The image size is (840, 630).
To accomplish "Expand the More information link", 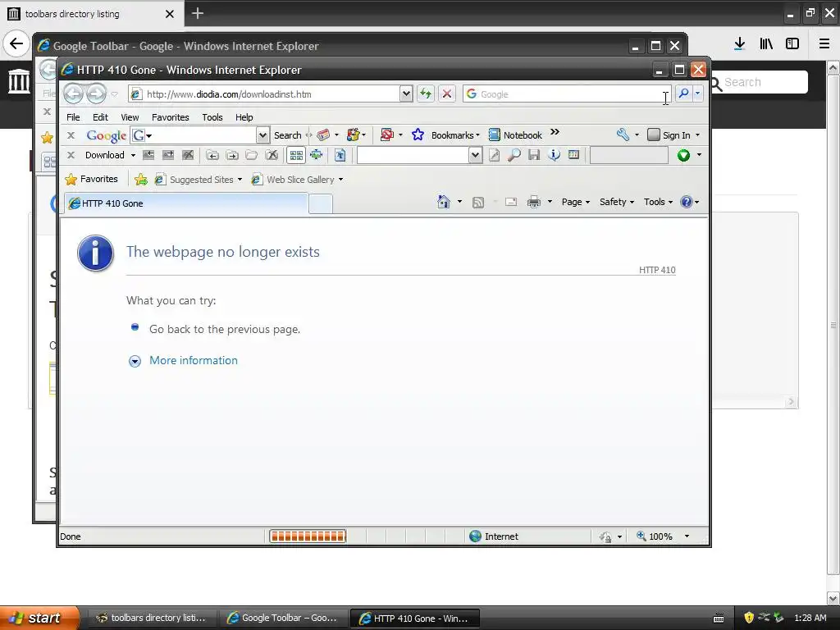I will pyautogui.click(x=194, y=361).
